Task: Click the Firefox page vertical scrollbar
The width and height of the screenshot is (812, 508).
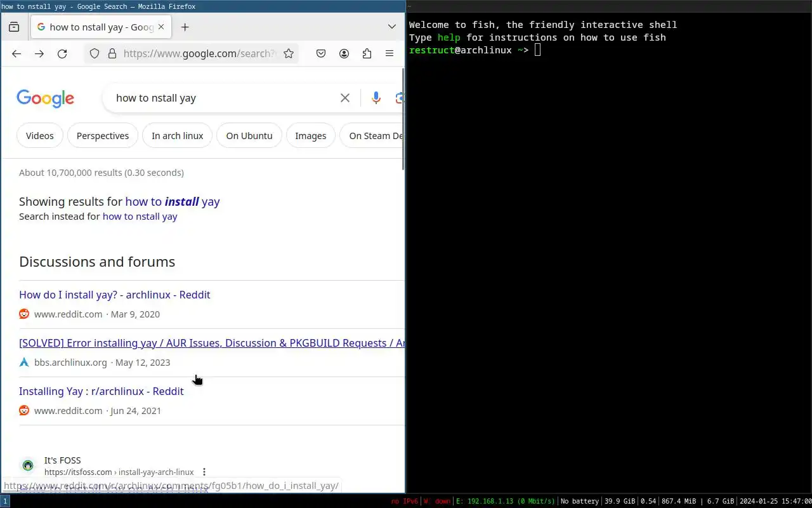Action: [x=403, y=119]
